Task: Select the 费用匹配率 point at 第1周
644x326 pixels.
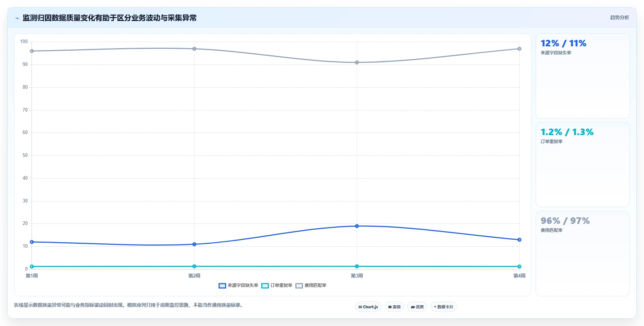Action: [32, 51]
